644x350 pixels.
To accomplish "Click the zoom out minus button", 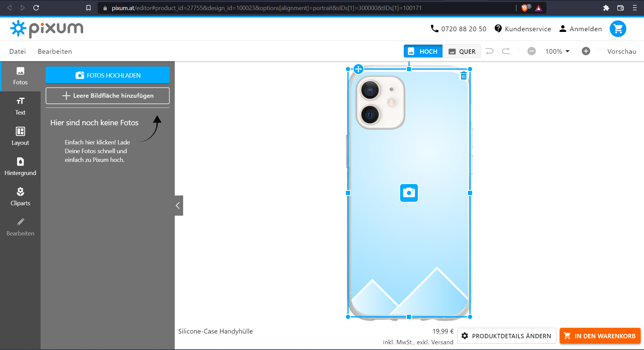I will (532, 51).
